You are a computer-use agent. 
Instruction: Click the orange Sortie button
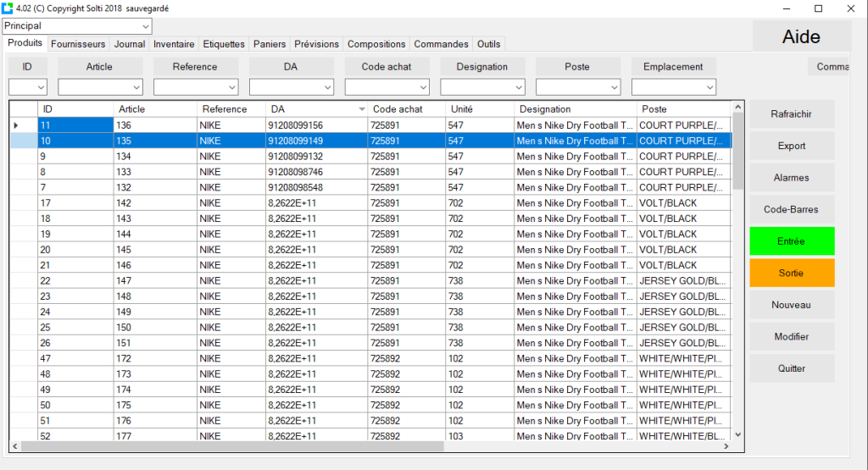click(792, 273)
